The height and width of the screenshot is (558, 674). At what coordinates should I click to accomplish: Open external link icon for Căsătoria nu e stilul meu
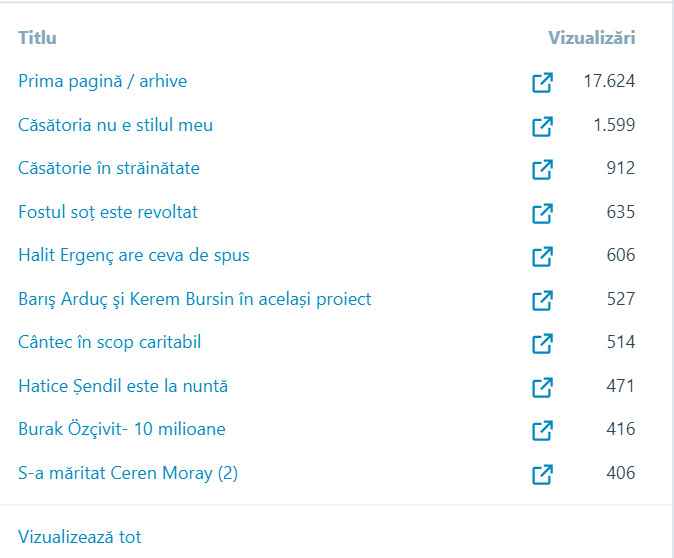pos(542,126)
